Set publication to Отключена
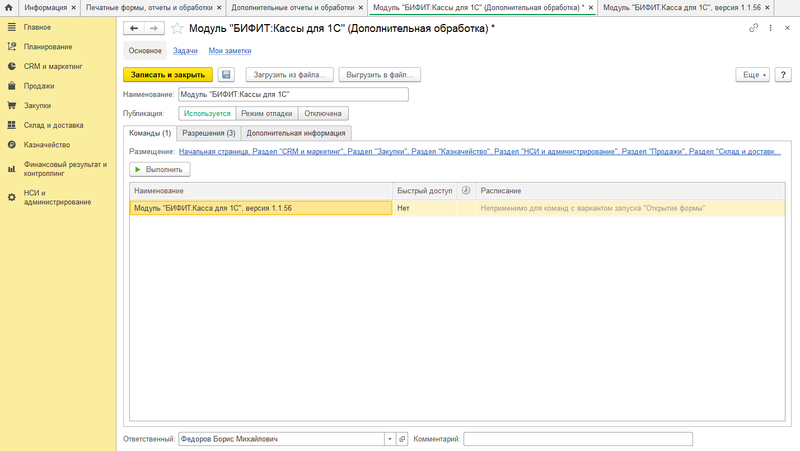Screen dimensions: 800x451 point(323,114)
